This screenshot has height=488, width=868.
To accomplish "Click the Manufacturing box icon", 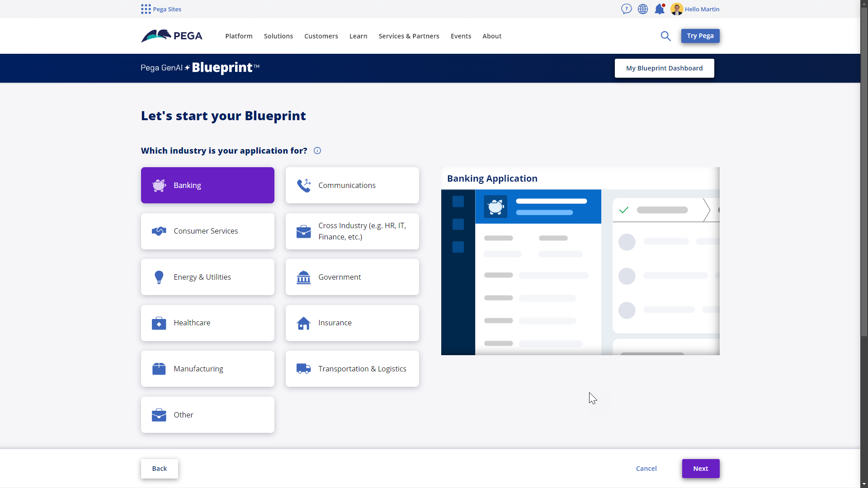I will pyautogui.click(x=159, y=369).
